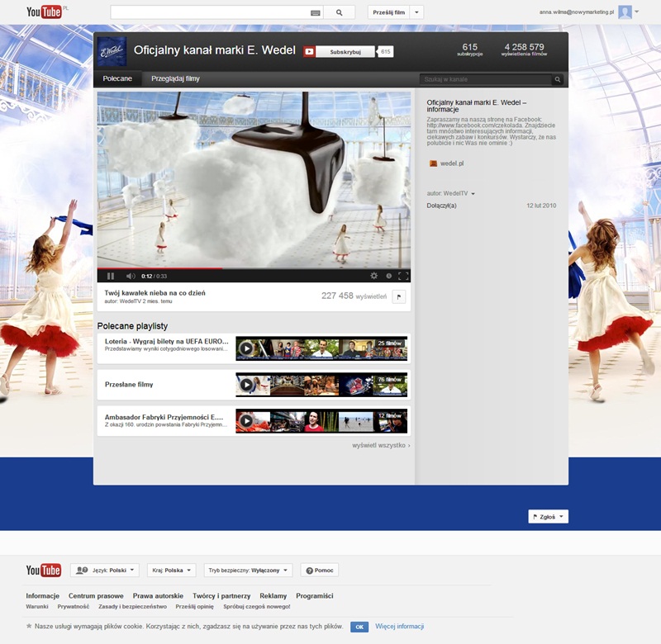This screenshot has width=661, height=644.
Task: Open Spróbuj czegoś nowego! link
Action: [257, 607]
